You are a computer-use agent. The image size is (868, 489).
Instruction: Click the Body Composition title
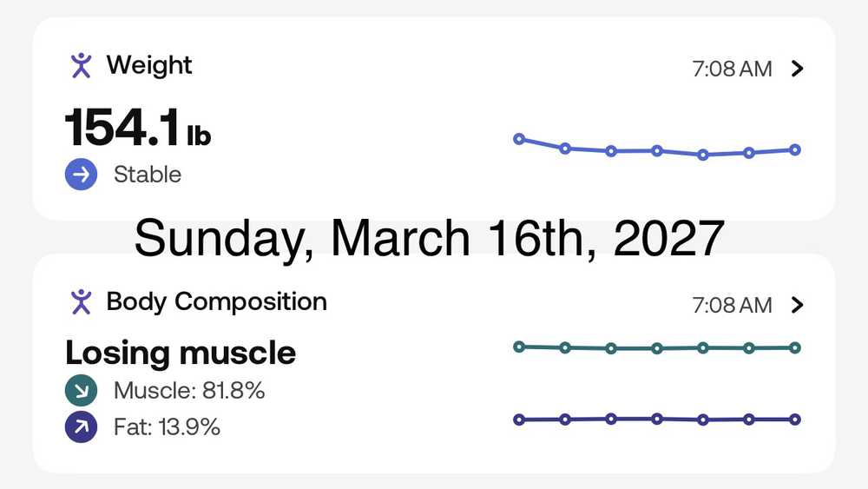point(216,301)
